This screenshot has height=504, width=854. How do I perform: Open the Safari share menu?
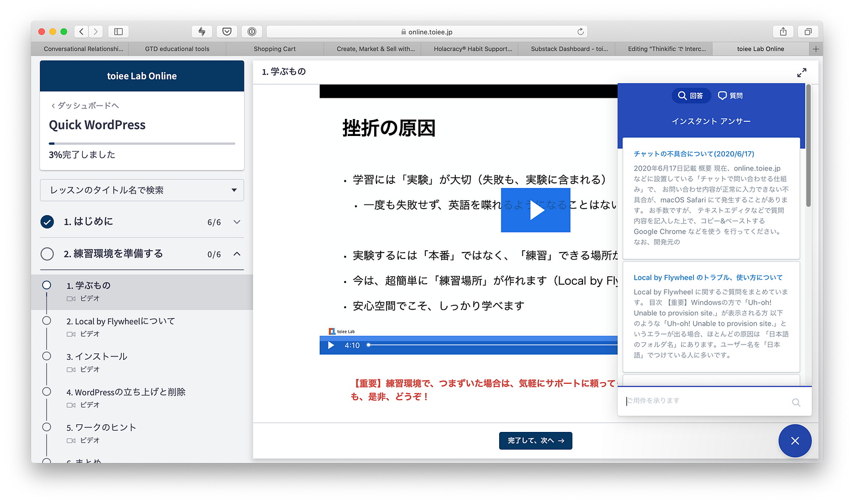(783, 32)
